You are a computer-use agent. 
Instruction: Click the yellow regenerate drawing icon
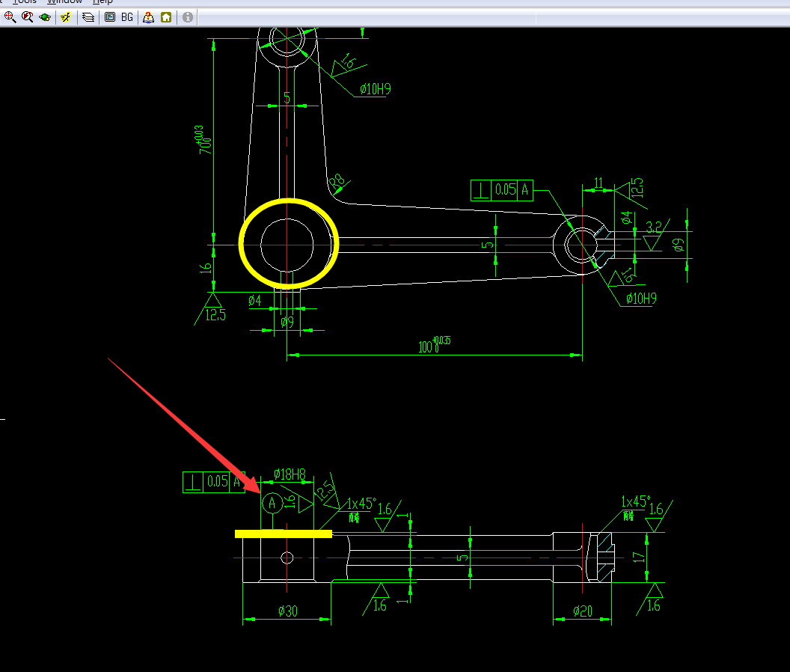point(66,17)
